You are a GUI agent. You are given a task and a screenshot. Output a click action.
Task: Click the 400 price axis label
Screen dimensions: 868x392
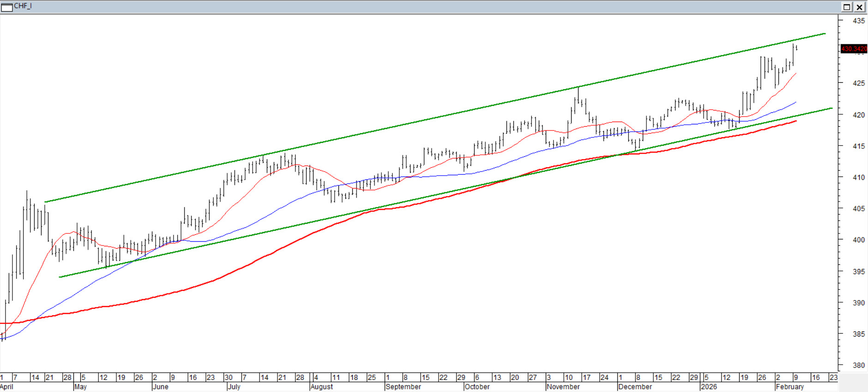pos(858,240)
